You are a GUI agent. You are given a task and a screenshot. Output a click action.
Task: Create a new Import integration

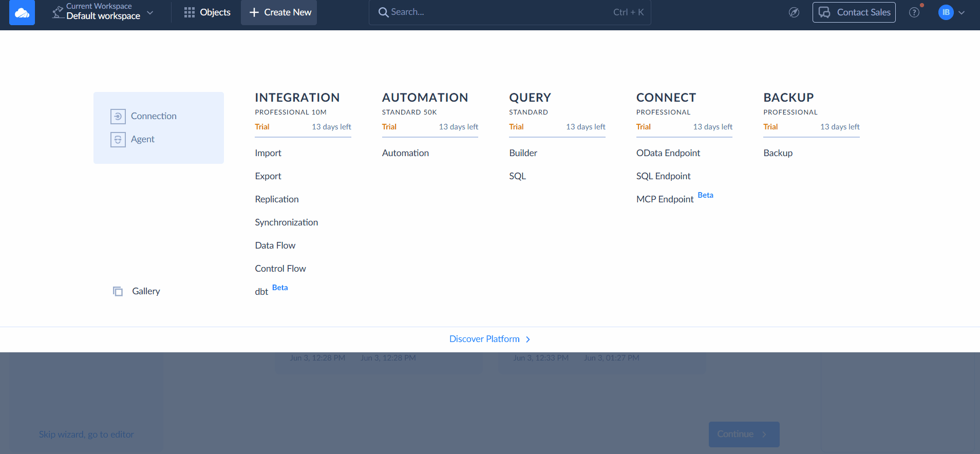[268, 153]
